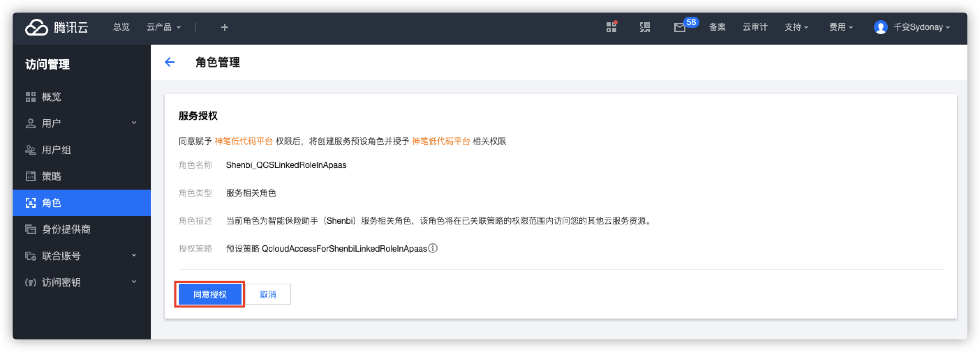
Task: Open 联合账号 in the sidebar
Action: point(81,256)
